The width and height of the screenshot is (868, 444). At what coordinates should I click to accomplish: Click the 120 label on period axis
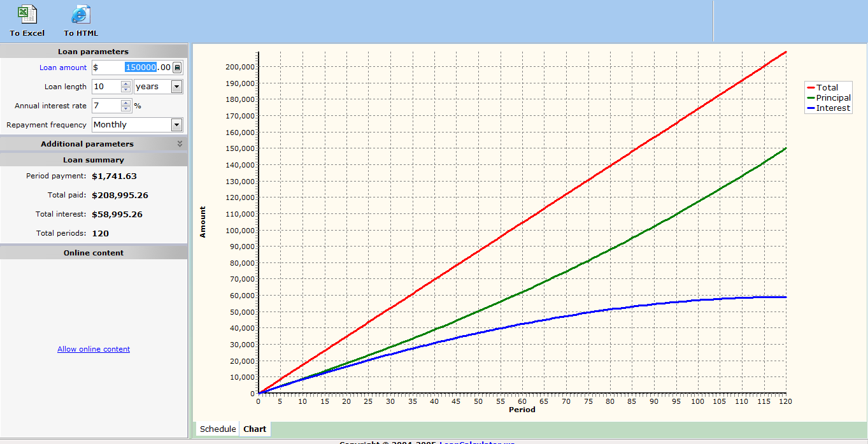pyautogui.click(x=786, y=401)
